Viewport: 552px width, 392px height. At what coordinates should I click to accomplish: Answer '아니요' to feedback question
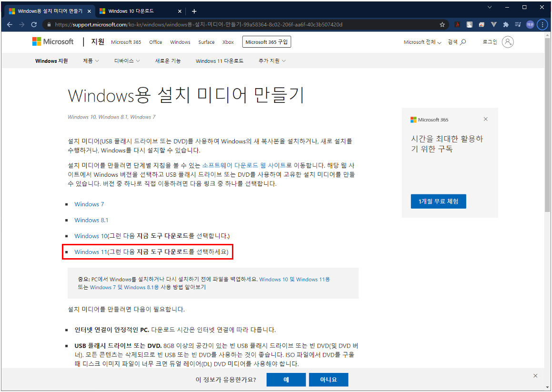329,380
